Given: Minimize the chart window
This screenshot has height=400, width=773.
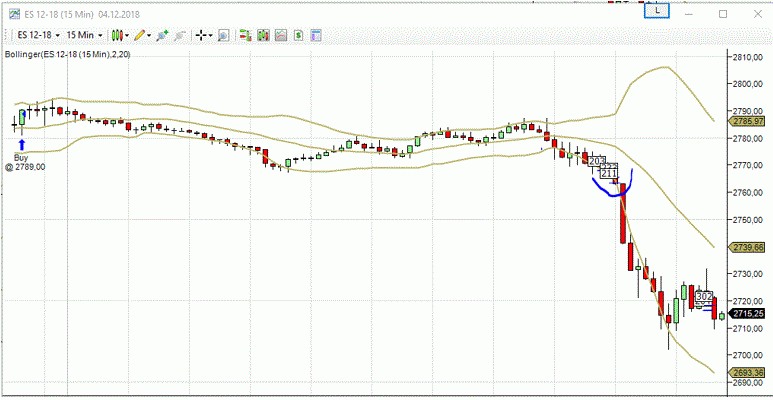Looking at the screenshot, I should click(x=690, y=14).
